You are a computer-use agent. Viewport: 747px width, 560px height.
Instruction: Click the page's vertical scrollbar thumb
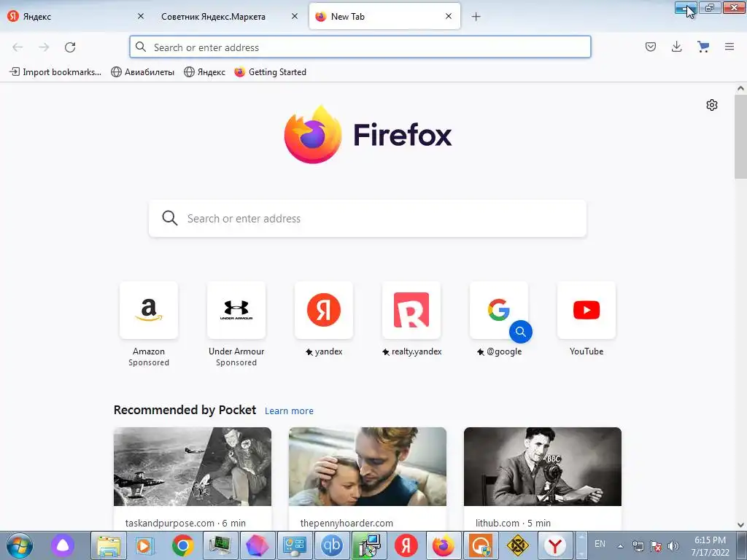[x=740, y=136]
